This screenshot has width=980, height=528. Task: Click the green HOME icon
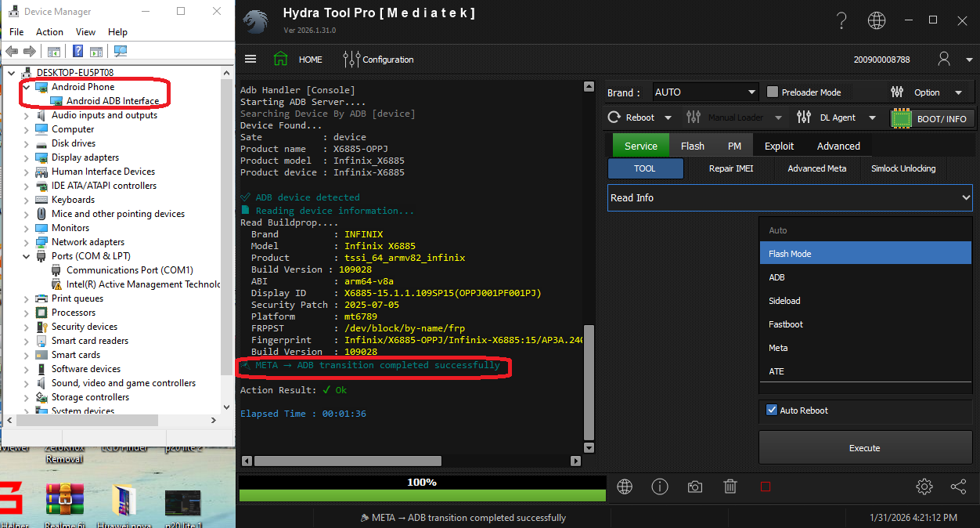tap(280, 59)
